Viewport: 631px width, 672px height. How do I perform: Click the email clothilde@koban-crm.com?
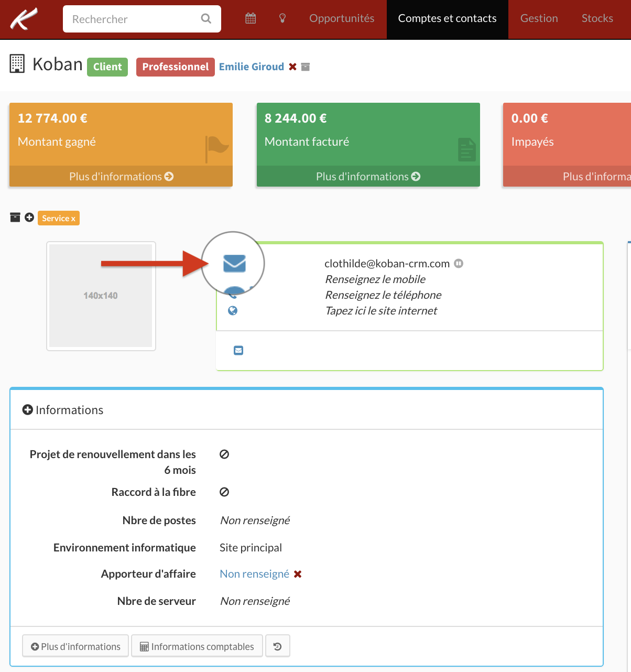pos(387,263)
